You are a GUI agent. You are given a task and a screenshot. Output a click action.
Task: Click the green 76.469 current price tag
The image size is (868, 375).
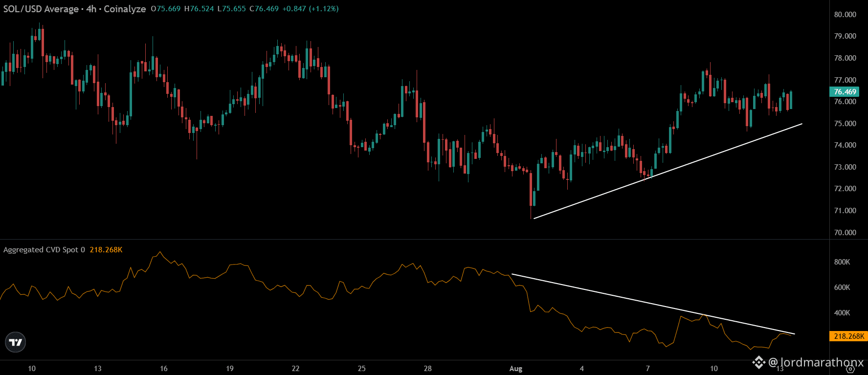[844, 92]
